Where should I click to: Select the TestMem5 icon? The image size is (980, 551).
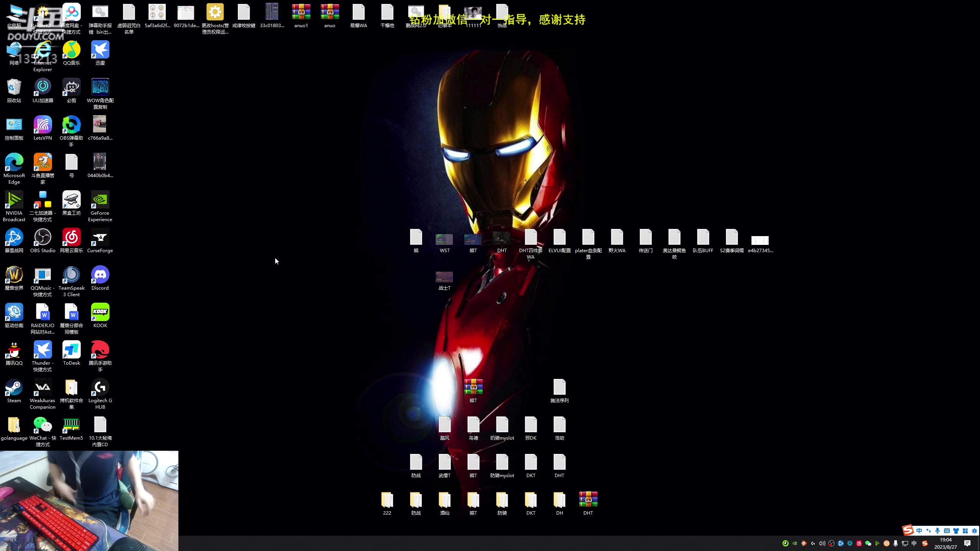pyautogui.click(x=72, y=429)
